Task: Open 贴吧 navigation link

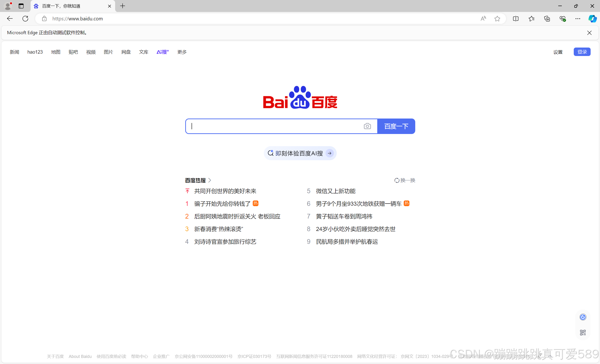Action: click(x=73, y=52)
